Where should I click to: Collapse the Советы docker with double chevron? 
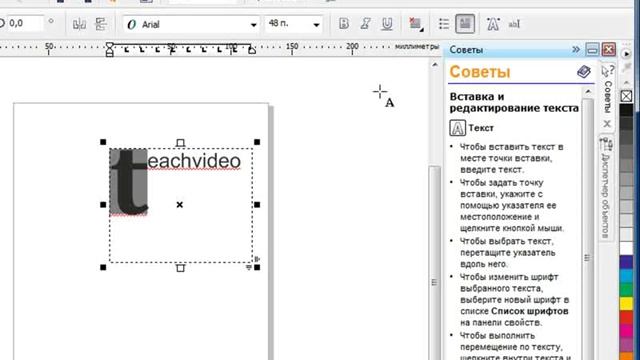[576, 50]
